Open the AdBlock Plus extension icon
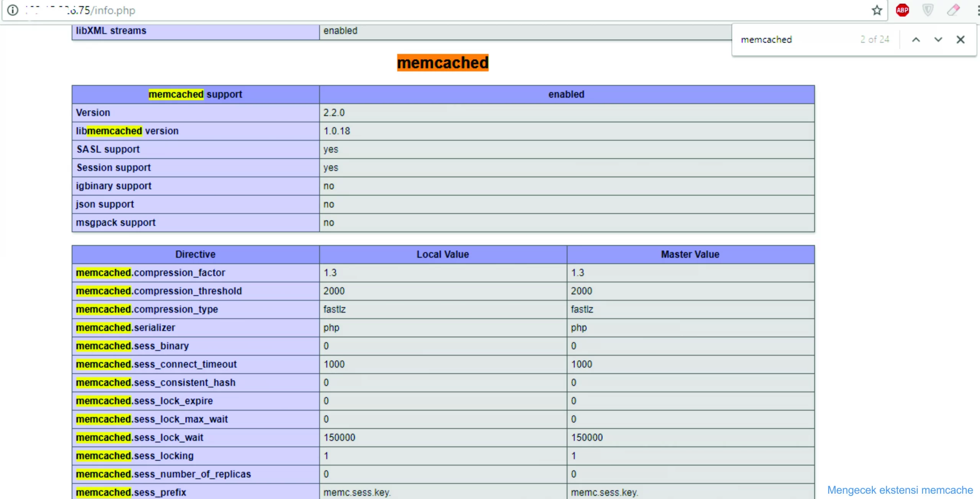The height and width of the screenshot is (499, 980). click(902, 10)
